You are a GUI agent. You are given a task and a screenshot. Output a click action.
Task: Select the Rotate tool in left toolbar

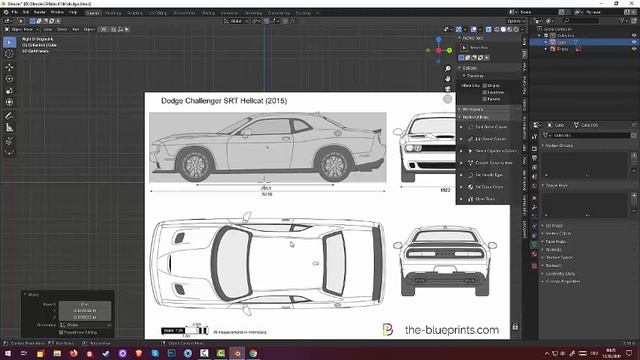(x=9, y=79)
